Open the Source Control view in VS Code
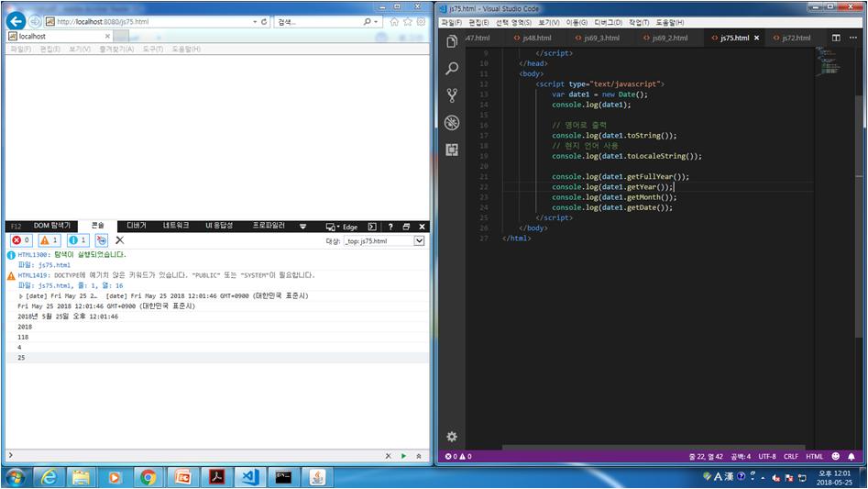 (x=452, y=95)
